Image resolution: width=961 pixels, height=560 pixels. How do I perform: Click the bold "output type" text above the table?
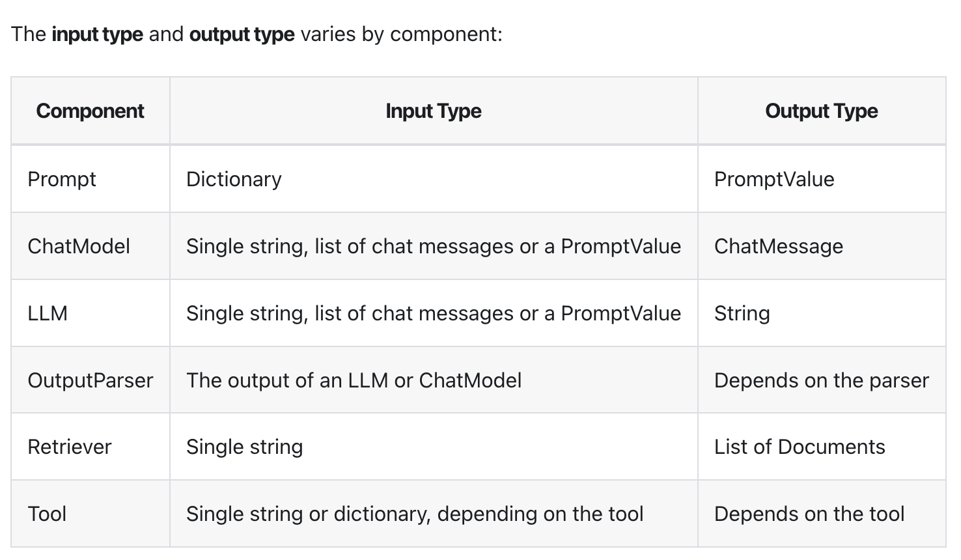[242, 34]
